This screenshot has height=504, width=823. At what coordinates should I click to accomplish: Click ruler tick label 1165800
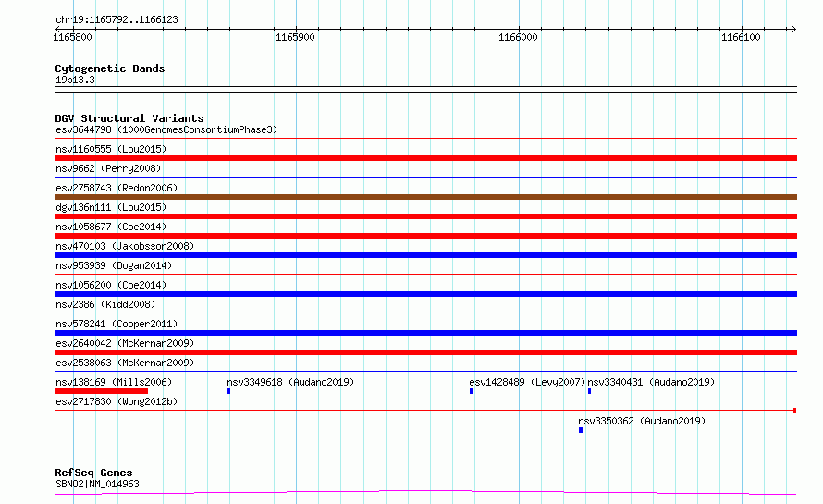pyautogui.click(x=72, y=37)
